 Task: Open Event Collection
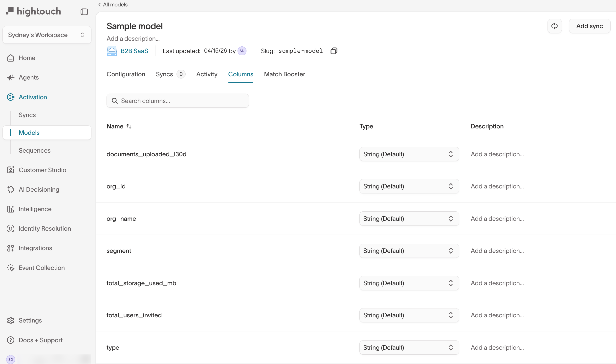(42, 267)
